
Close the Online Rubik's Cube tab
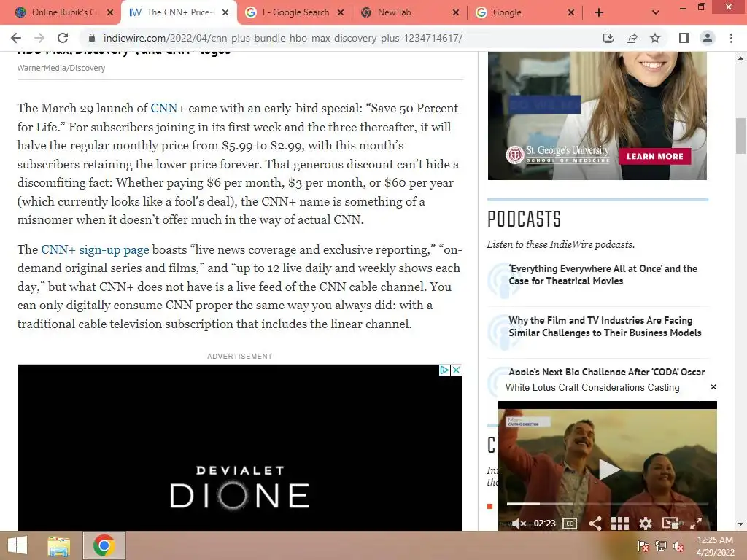[x=110, y=12]
